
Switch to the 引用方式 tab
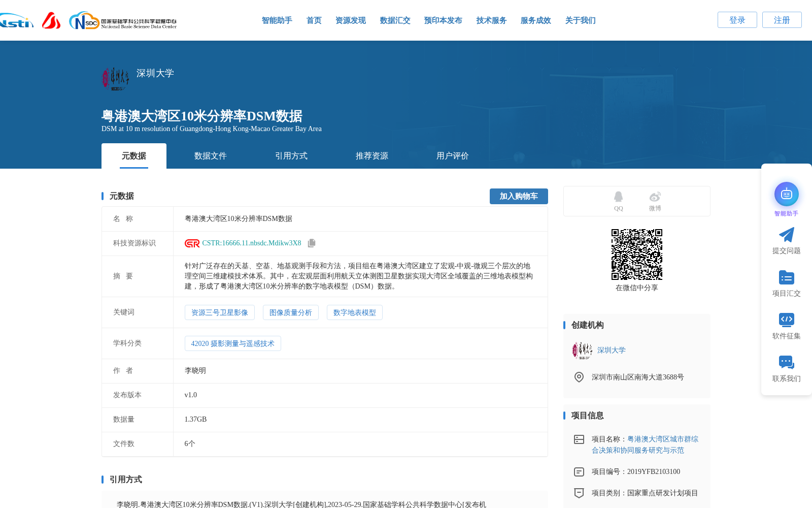[291, 156]
